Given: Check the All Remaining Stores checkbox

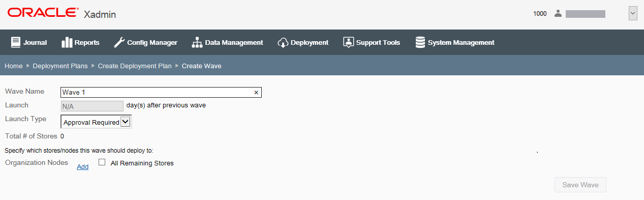Looking at the screenshot, I should pyautogui.click(x=102, y=162).
